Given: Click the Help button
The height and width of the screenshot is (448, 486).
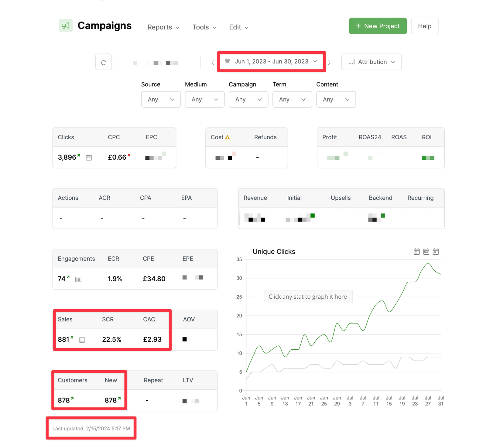Looking at the screenshot, I should pos(424,26).
